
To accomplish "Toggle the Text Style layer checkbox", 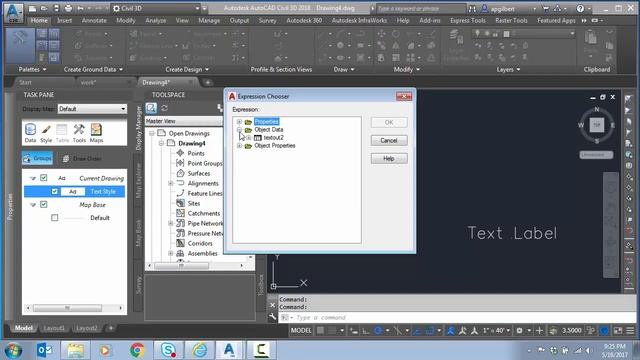I will point(54,191).
